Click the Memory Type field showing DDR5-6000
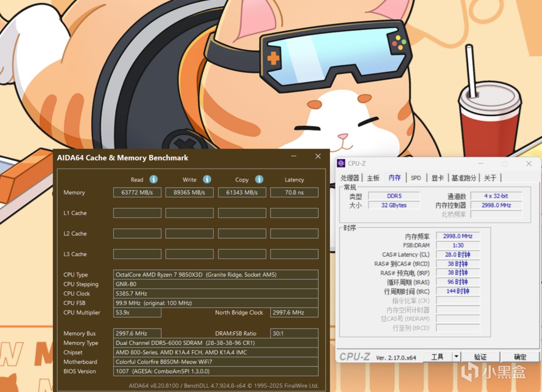542x392 pixels. tap(216, 343)
